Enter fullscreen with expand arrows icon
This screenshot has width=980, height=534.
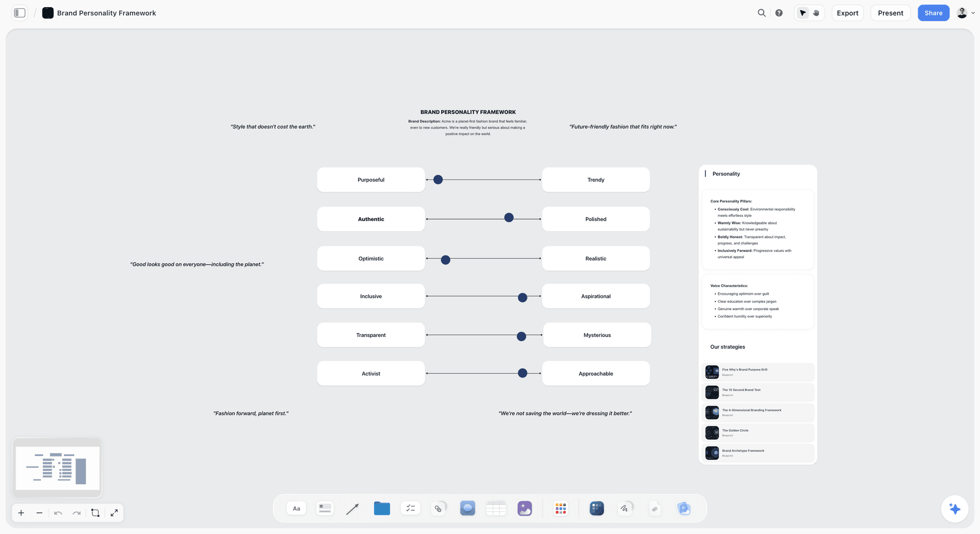(114, 513)
